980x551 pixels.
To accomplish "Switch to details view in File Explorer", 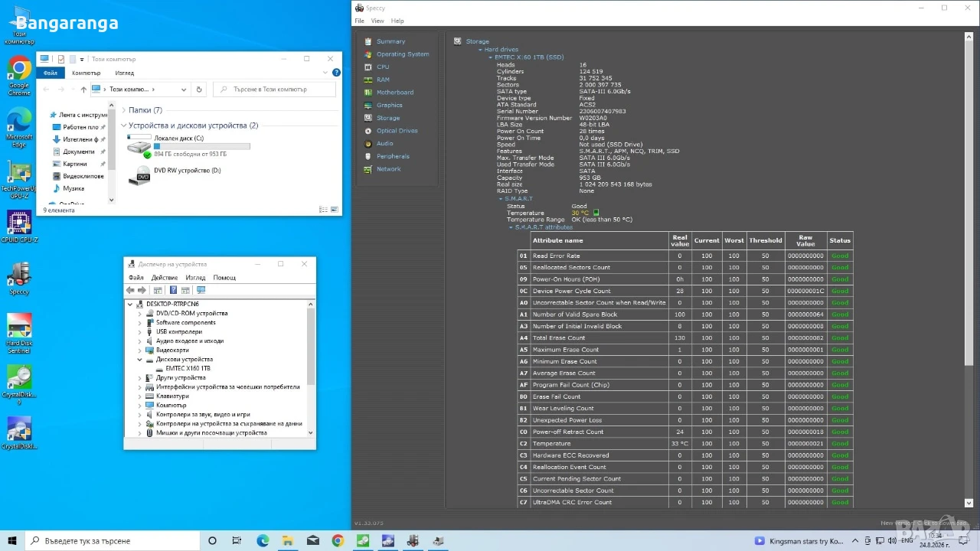I will tap(323, 210).
